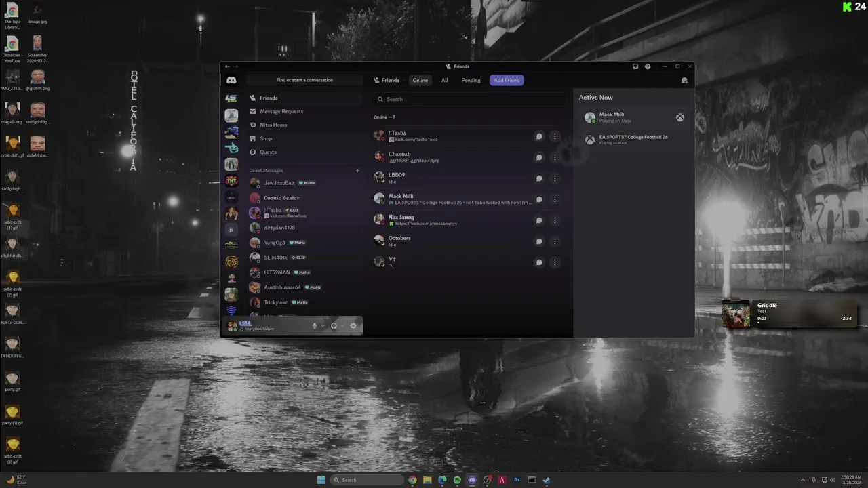The width and height of the screenshot is (868, 488).
Task: Click Xbox icon beside Mack Milli in Active Now
Action: 679,117
